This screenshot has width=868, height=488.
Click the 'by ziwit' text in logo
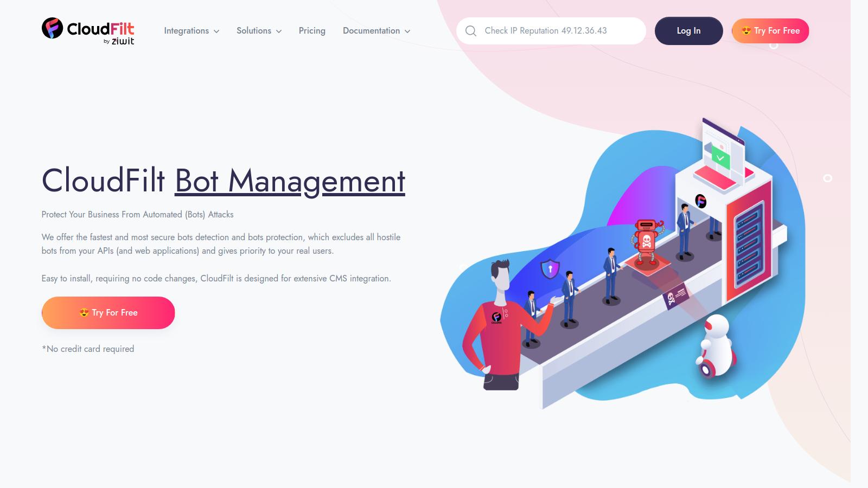click(x=119, y=41)
